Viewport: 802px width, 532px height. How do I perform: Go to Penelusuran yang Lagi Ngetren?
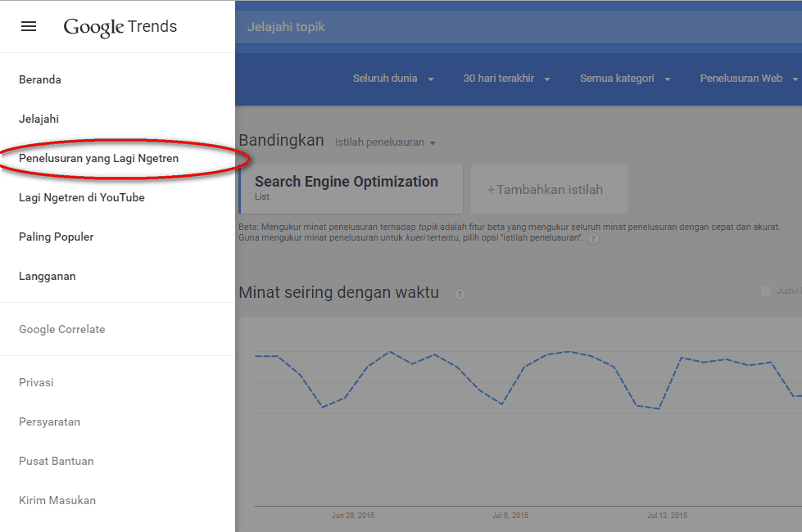pyautogui.click(x=98, y=158)
